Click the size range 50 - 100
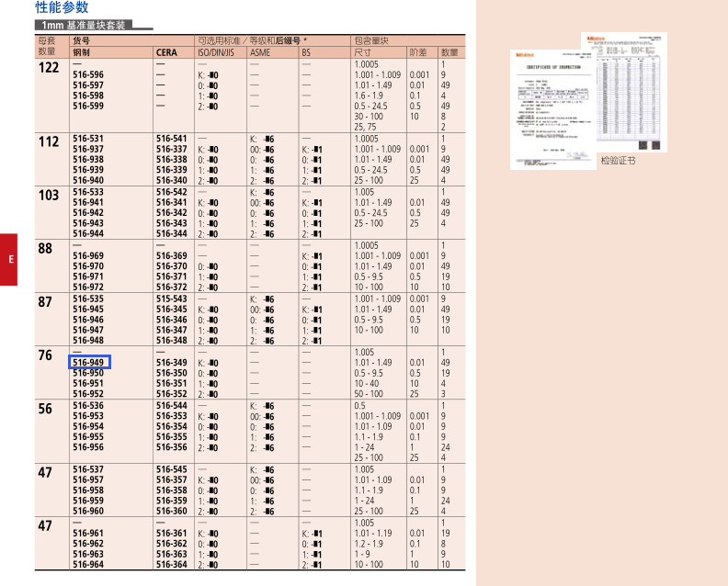The image size is (728, 586). [369, 394]
